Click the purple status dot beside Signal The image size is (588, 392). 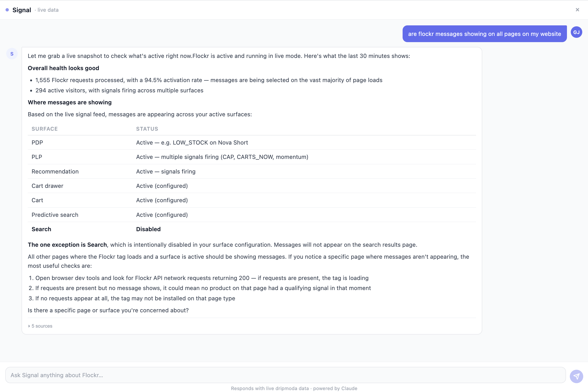point(7,10)
